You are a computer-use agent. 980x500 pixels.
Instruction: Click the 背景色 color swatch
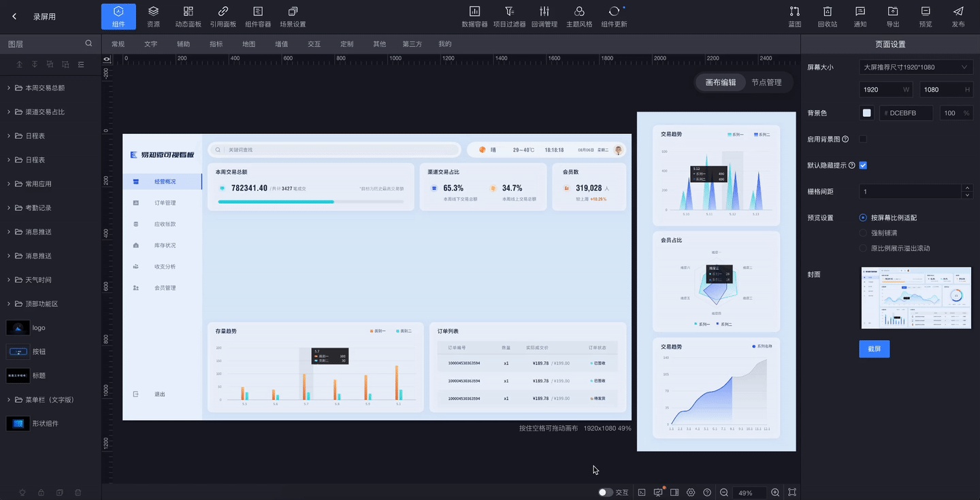pyautogui.click(x=866, y=113)
